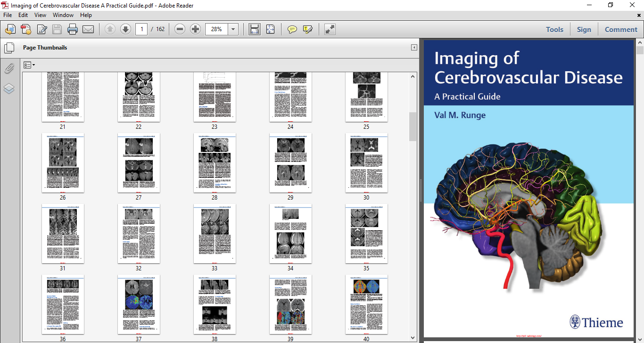
Task: Select page 21 thumbnail
Action: click(x=63, y=97)
